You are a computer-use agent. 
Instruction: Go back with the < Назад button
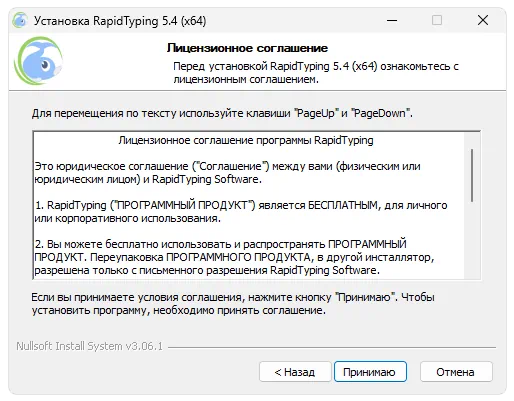pos(295,372)
